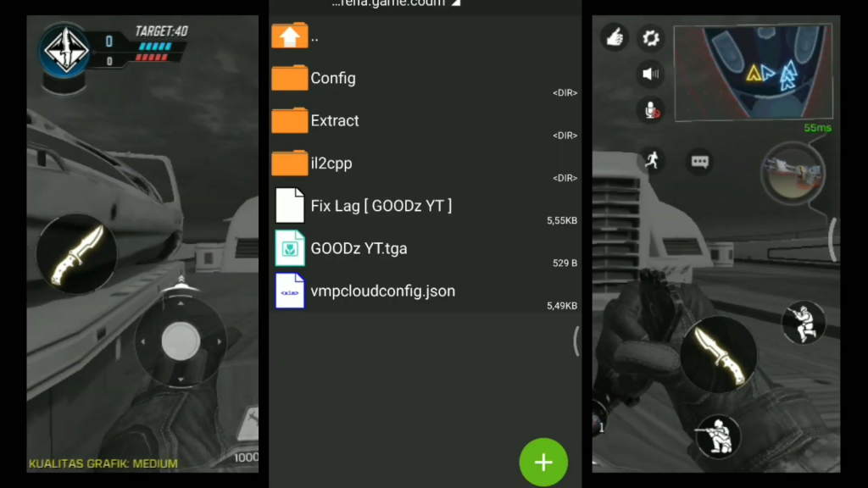Open the path dropdown at top

(397, 3)
